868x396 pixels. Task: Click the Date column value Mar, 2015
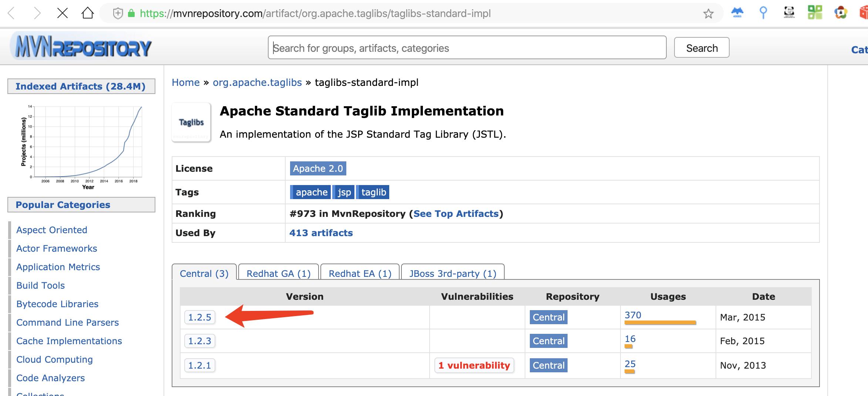pyautogui.click(x=742, y=317)
